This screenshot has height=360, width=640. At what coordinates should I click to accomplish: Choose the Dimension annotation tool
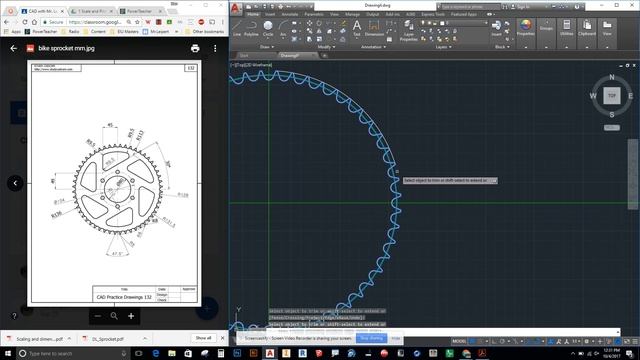(x=374, y=29)
